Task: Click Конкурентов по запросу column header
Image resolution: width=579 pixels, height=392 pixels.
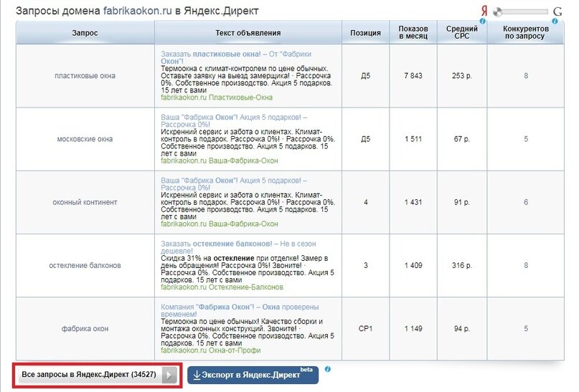Action: coord(526,32)
